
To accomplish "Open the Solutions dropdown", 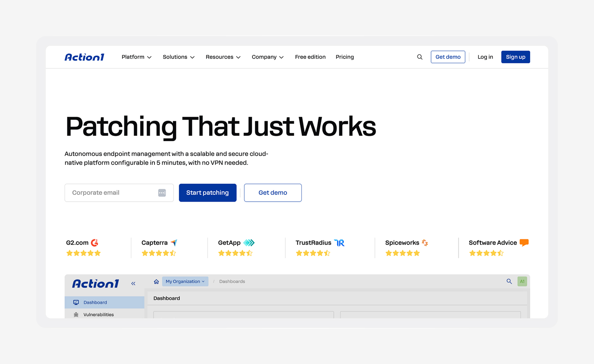I will (x=179, y=57).
